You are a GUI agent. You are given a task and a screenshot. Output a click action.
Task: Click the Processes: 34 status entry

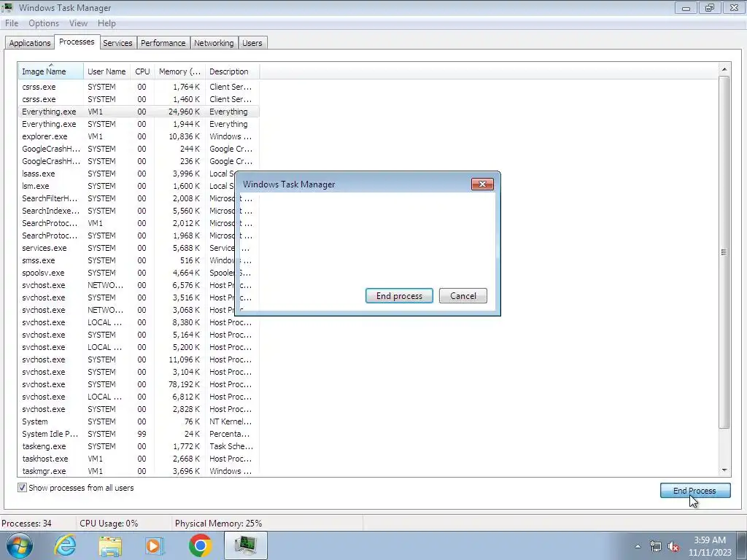click(x=27, y=524)
